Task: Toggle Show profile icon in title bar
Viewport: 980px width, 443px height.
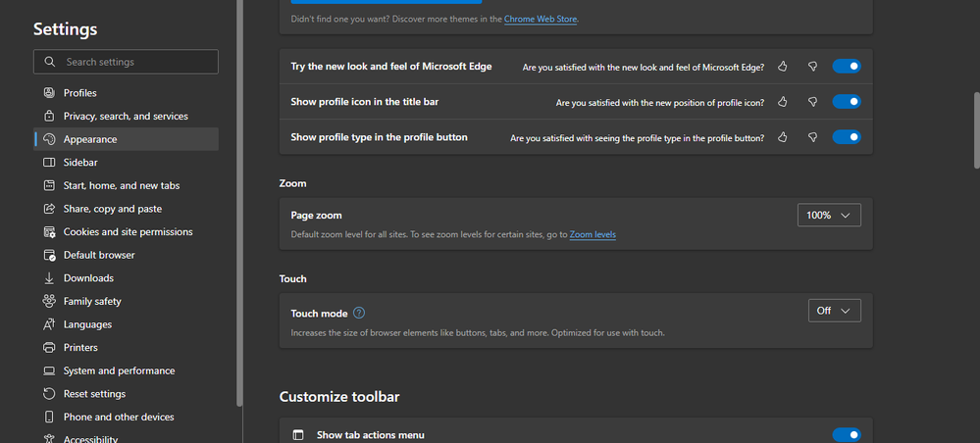Action: (846, 102)
